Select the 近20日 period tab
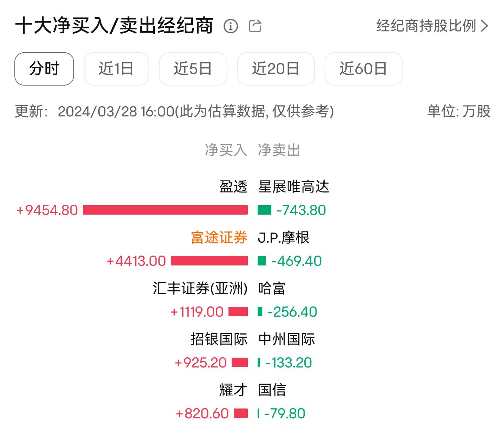504x432 pixels. coord(276,69)
